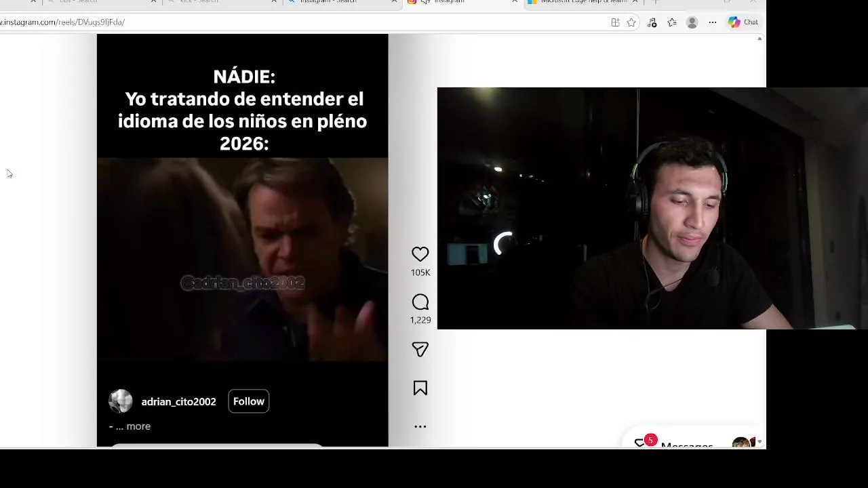Open Edge Settings and more menu
Image resolution: width=868 pixels, height=488 pixels.
[712, 22]
